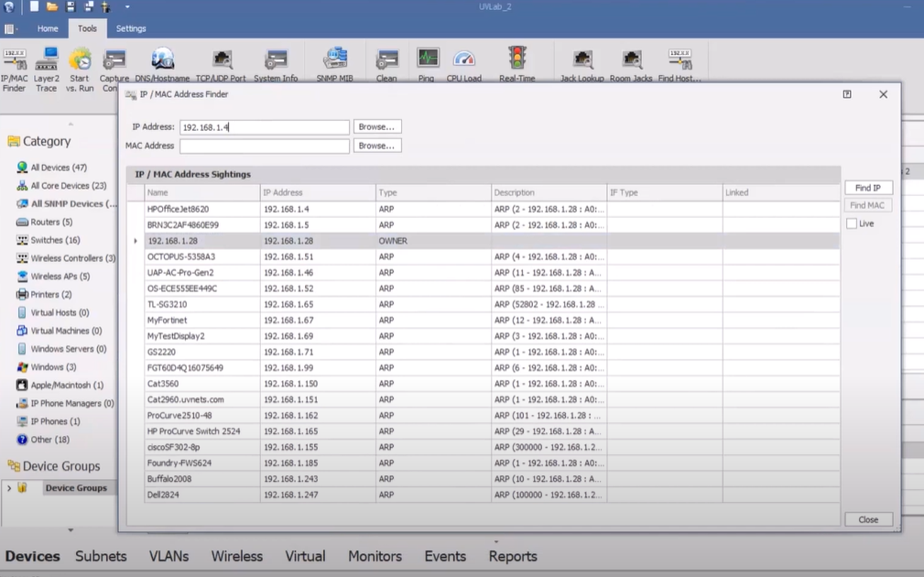This screenshot has width=924, height=577.
Task: Switch to the Home ribbon tab
Action: click(48, 28)
